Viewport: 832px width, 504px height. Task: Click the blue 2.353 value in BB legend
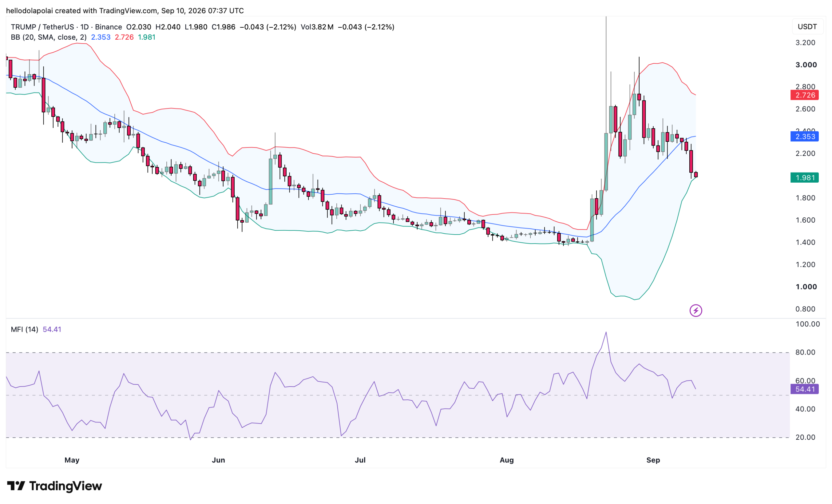click(101, 37)
